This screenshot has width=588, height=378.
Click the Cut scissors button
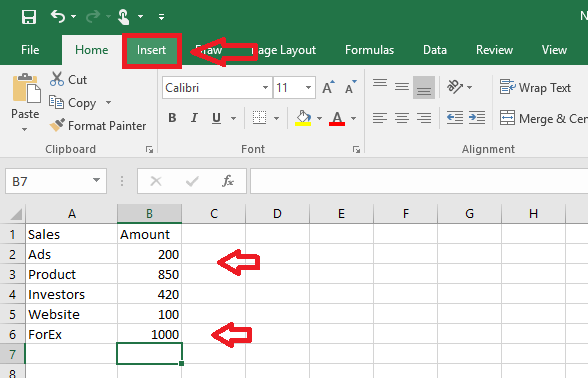coord(69,80)
